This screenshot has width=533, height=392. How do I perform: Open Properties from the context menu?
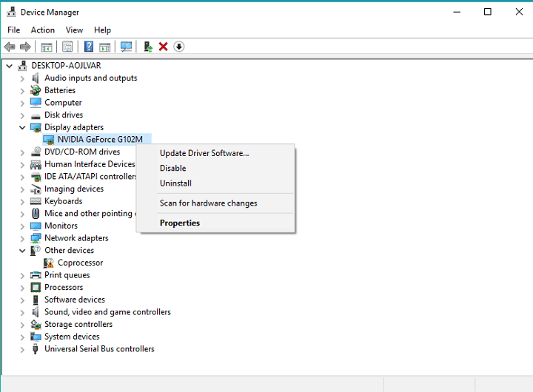coord(180,223)
